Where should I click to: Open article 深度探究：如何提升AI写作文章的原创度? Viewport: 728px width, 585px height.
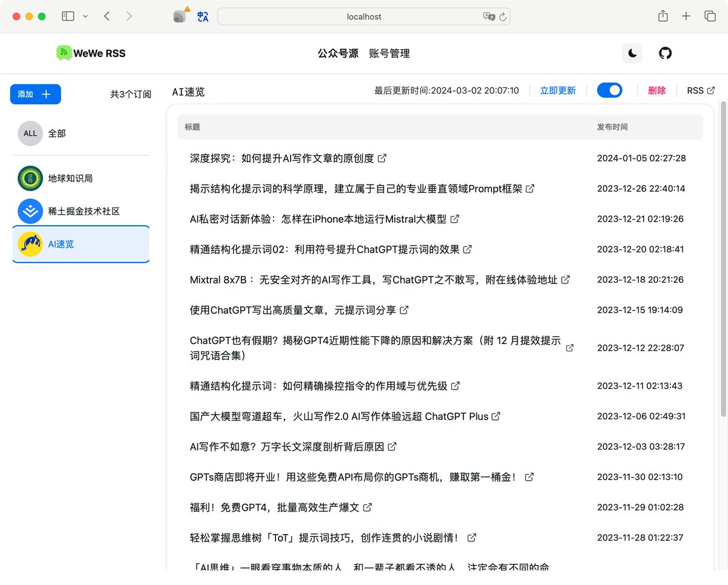coord(282,158)
